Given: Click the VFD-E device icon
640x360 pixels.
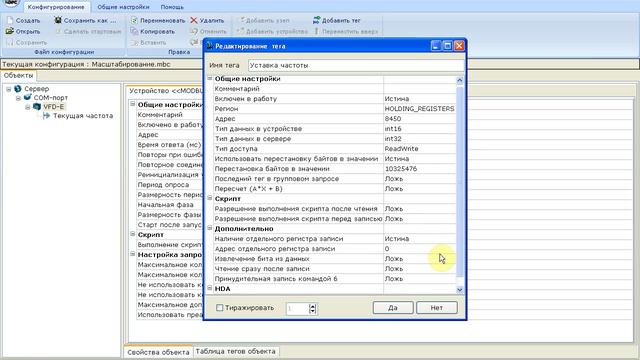Looking at the screenshot, I should tap(37, 107).
